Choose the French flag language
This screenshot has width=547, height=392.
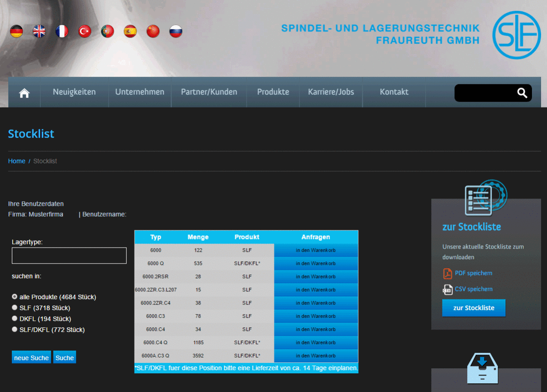pos(62,31)
